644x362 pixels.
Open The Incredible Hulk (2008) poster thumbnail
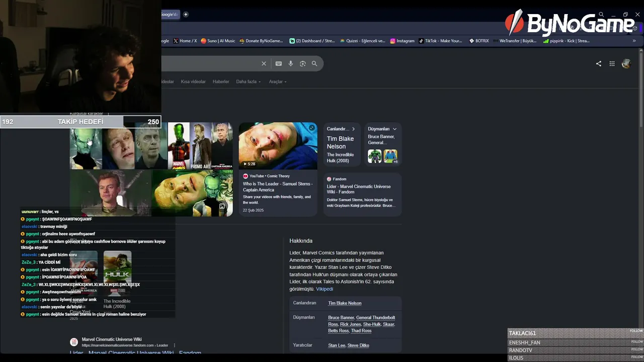point(117,273)
